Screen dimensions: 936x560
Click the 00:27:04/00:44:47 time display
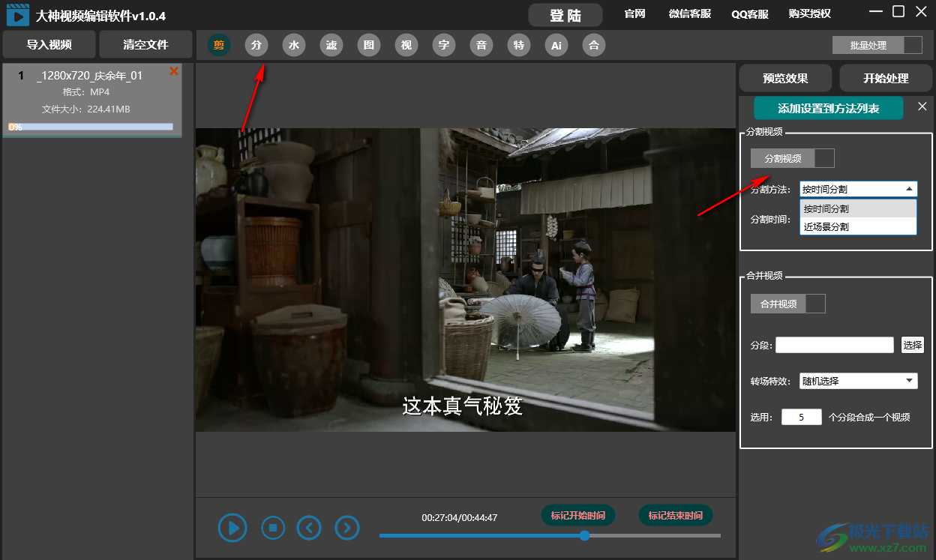pos(460,517)
